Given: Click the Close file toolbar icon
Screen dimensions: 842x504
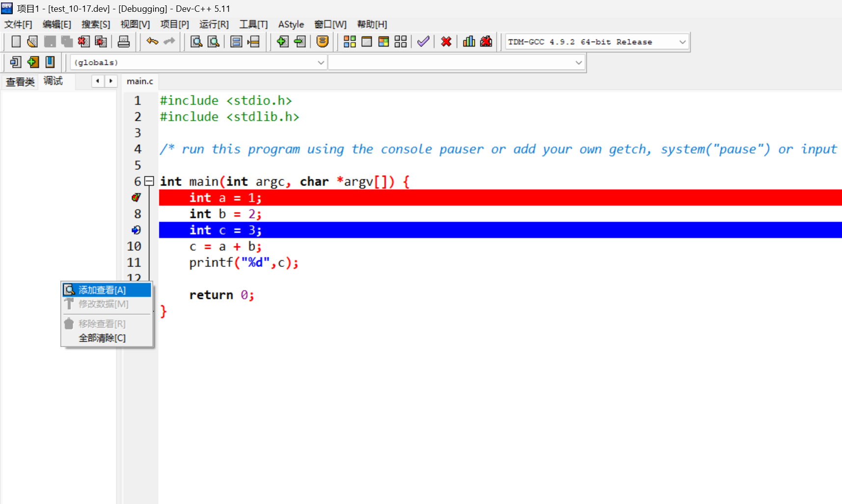Looking at the screenshot, I should point(83,42).
